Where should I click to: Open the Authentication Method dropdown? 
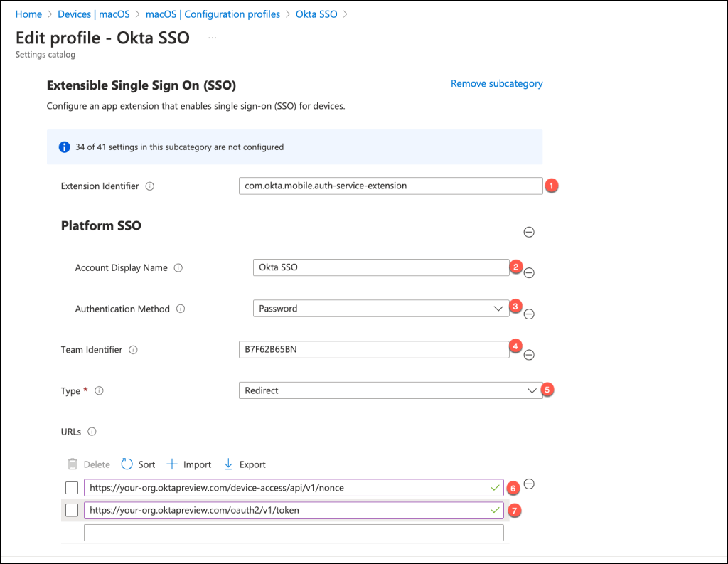381,309
